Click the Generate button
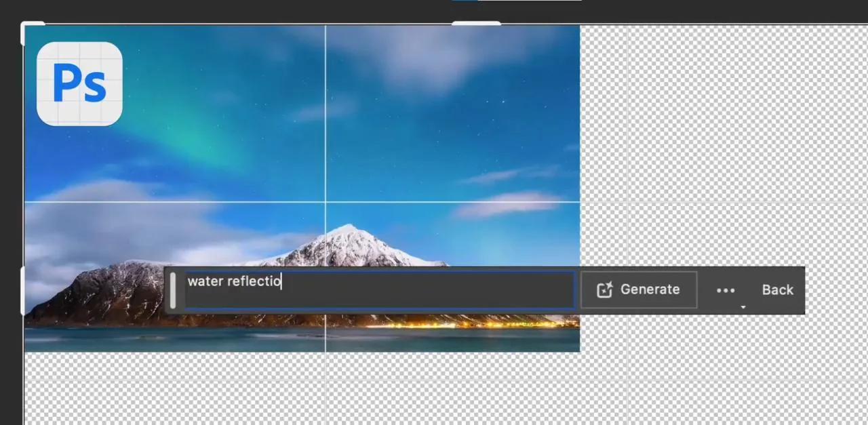 point(639,290)
